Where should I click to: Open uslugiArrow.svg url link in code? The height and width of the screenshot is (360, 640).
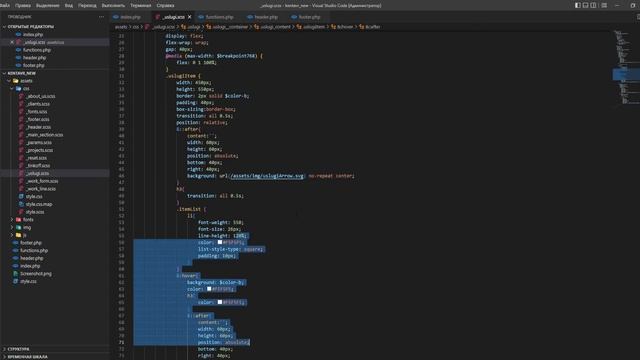(267, 176)
